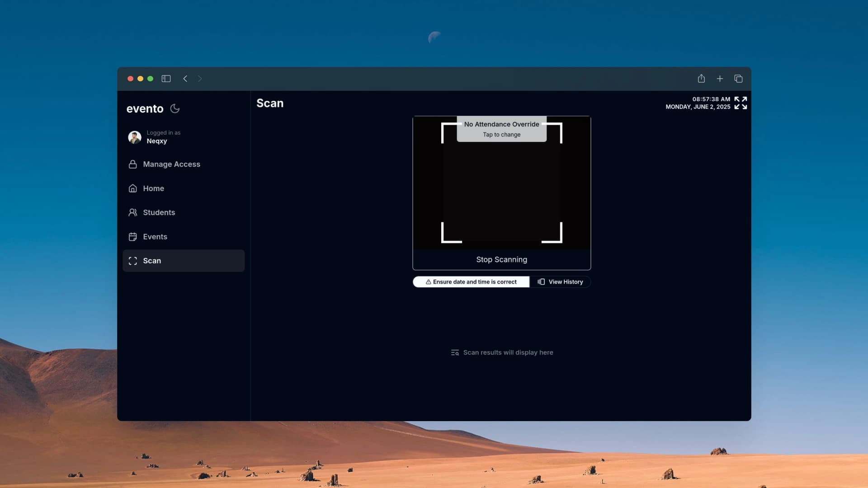Click the Manage Access lock icon
The height and width of the screenshot is (488, 868).
tap(132, 164)
